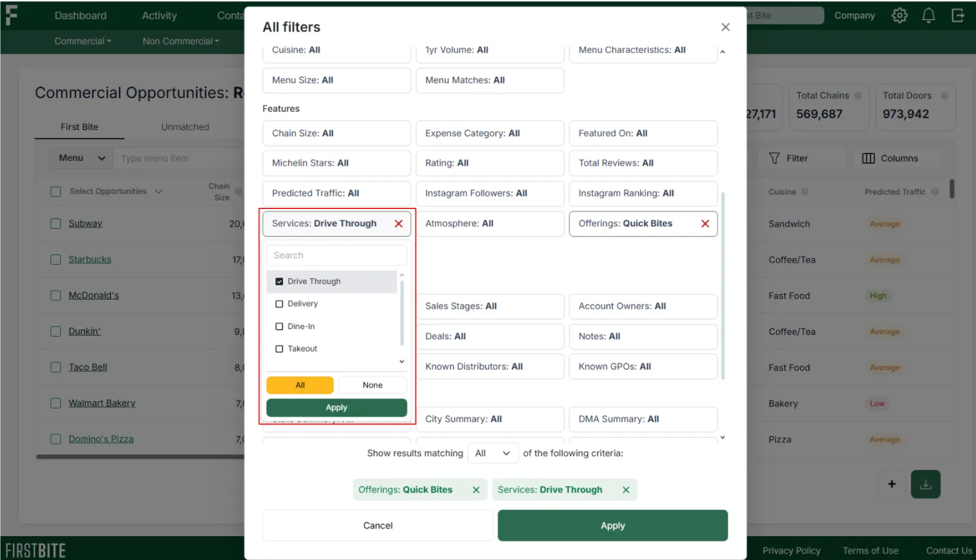The height and width of the screenshot is (560, 976).
Task: Click the plus add button
Action: [892, 484]
